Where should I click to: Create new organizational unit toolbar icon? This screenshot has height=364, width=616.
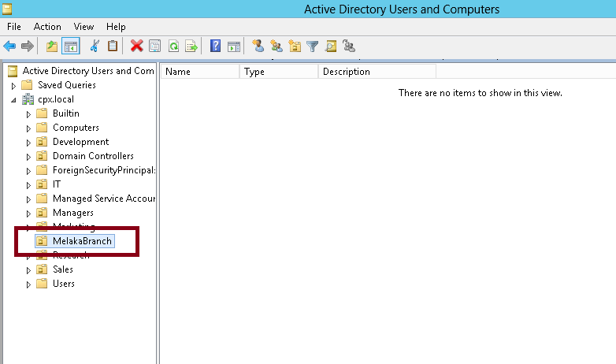click(295, 46)
